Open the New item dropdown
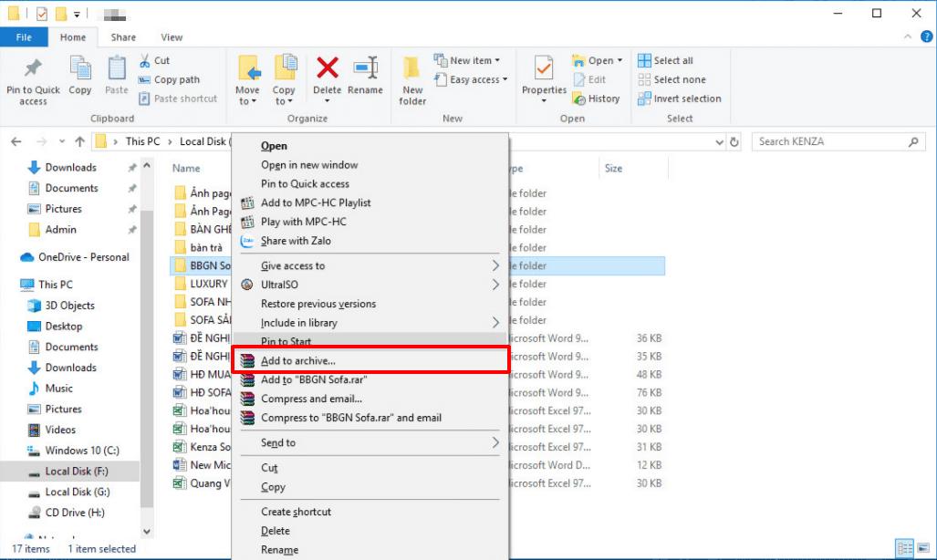This screenshot has width=937, height=560. (x=467, y=60)
